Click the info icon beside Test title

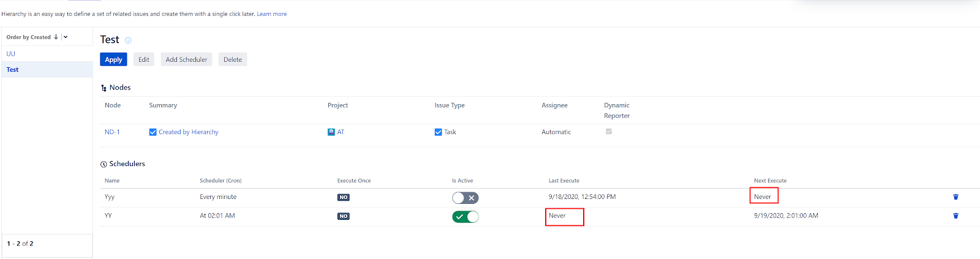click(x=128, y=40)
